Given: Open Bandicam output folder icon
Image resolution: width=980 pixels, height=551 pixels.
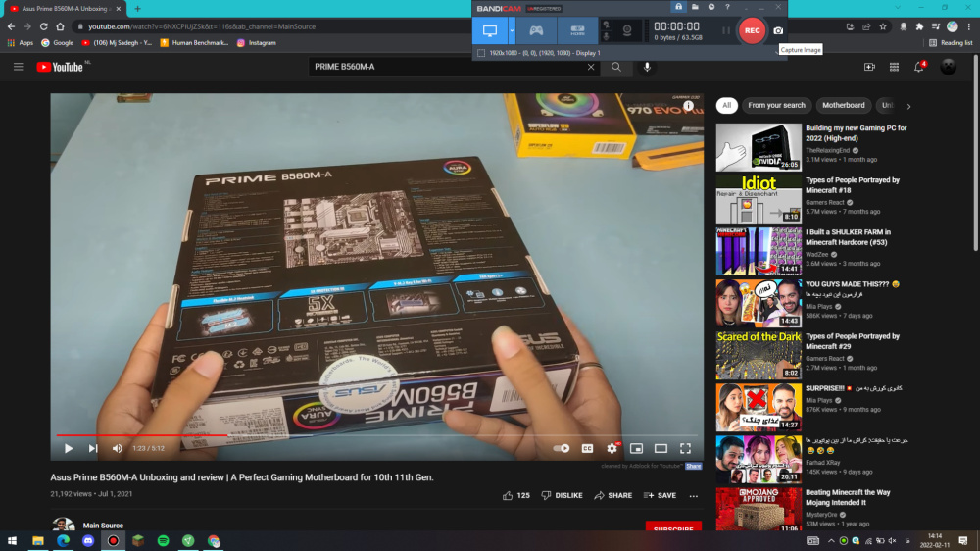Looking at the screenshot, I should pyautogui.click(x=695, y=7).
